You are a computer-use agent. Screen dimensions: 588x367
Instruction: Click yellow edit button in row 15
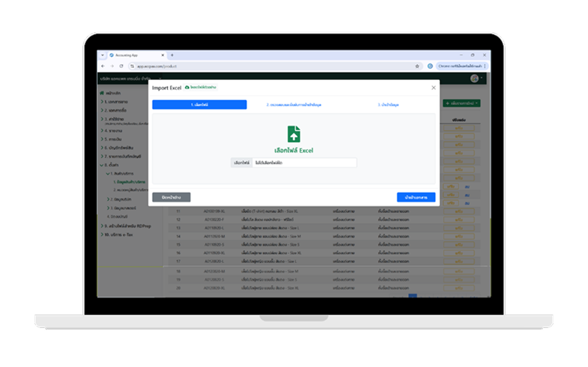(x=459, y=245)
